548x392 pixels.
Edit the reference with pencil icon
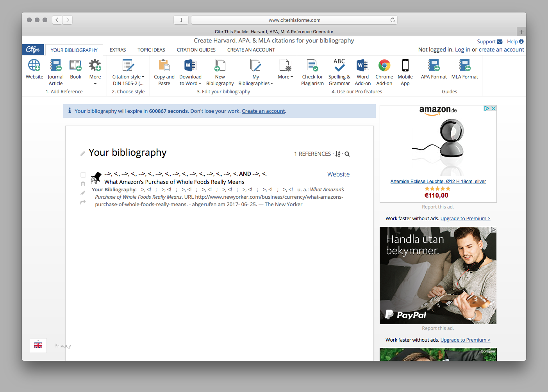click(83, 193)
